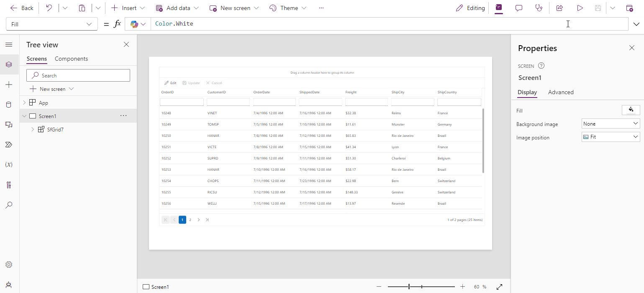Open the Fill property selector dropdown
644x293 pixels.
coord(52,24)
